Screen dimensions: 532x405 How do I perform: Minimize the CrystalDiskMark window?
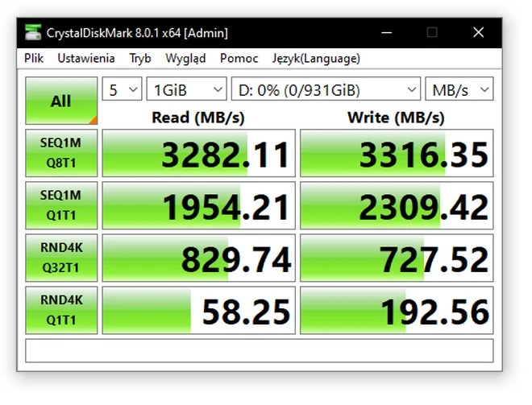click(x=388, y=33)
